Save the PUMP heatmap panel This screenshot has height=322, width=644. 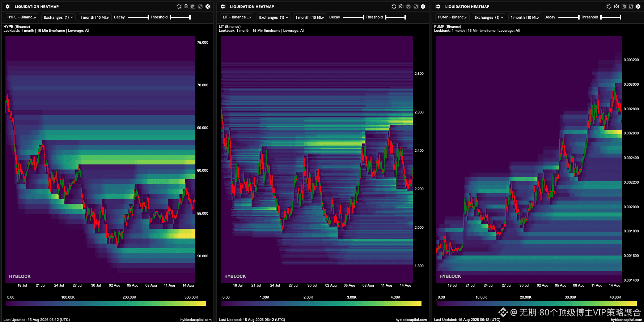(624, 7)
